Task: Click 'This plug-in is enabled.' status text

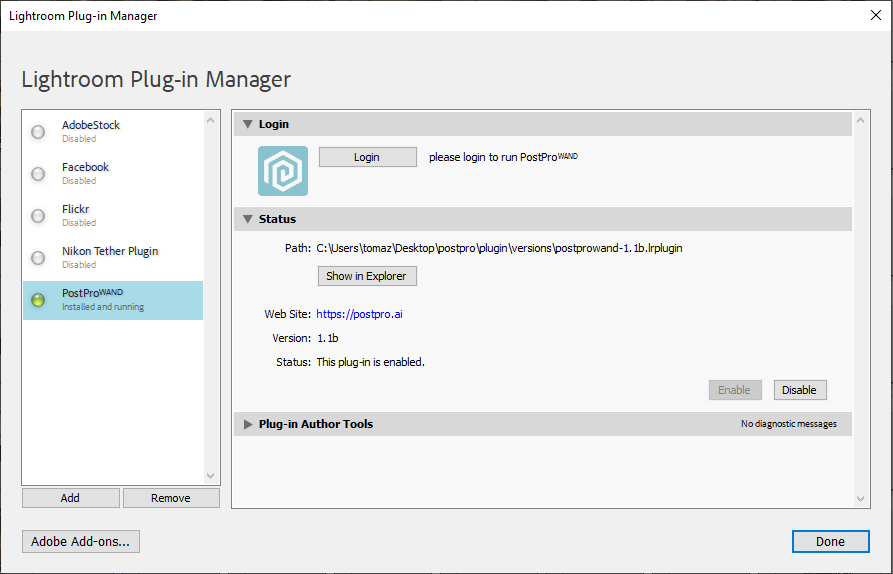Action: (371, 362)
